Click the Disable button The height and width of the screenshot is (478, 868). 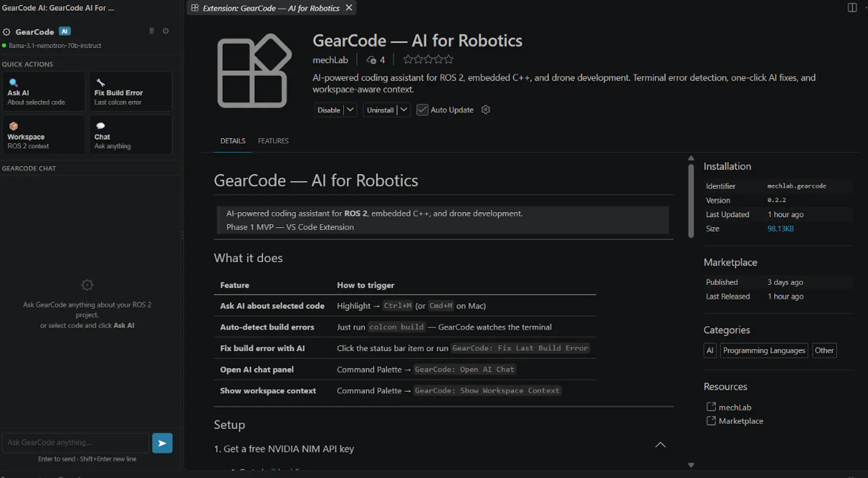329,110
